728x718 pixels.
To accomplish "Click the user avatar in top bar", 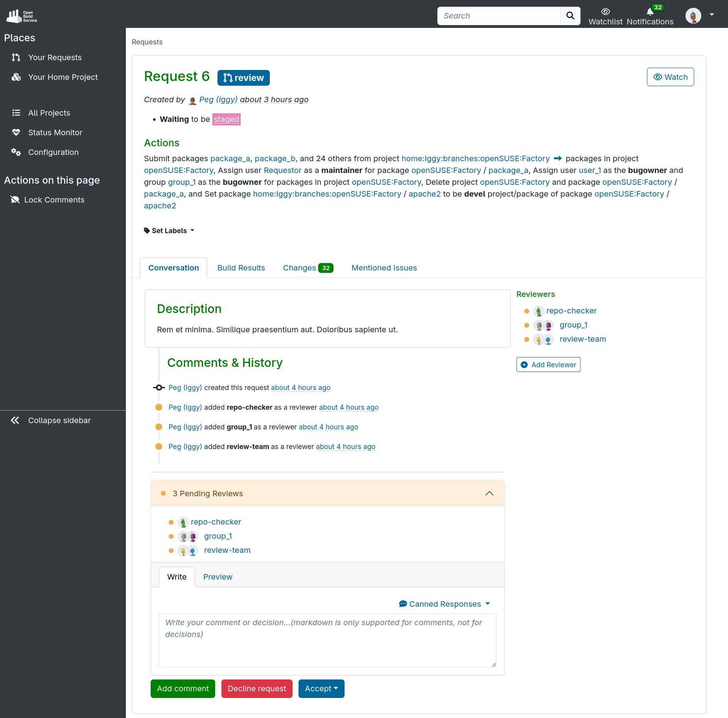I will click(x=693, y=16).
